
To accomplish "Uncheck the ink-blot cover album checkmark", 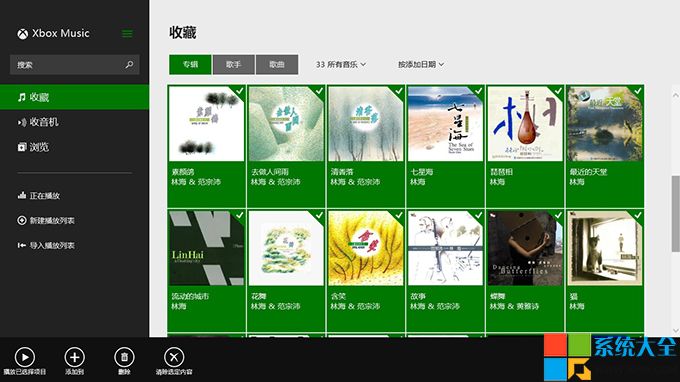I will click(239, 91).
